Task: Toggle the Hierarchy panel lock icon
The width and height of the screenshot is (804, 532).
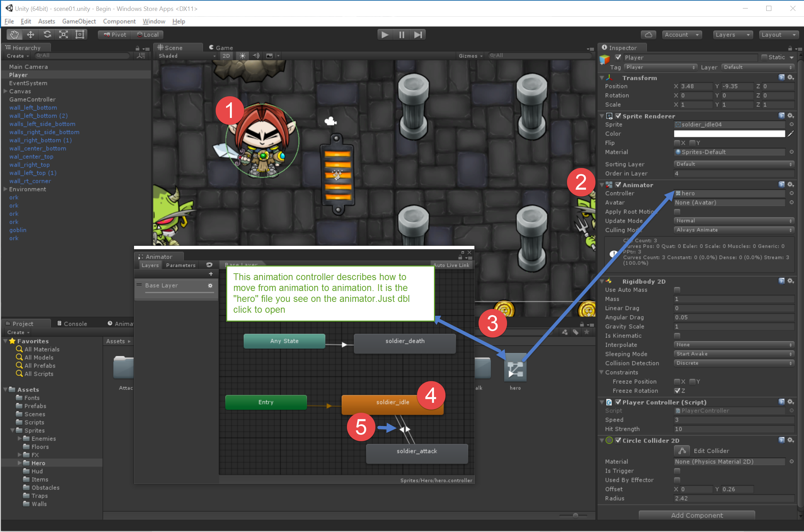Action: point(137,48)
